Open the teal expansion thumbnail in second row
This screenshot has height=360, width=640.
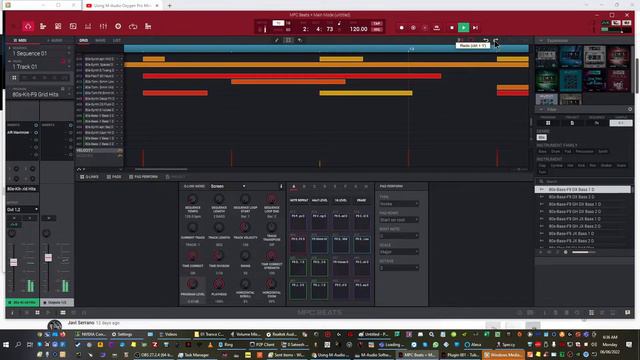(x=571, y=80)
